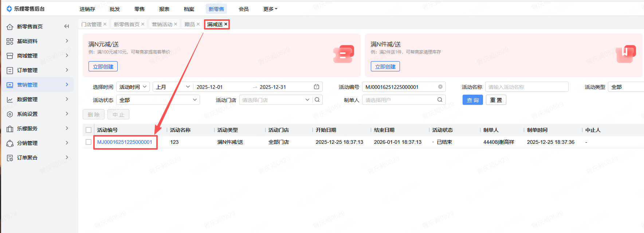The width and height of the screenshot is (644, 233).
Task: Click the 满N元减/送 coupon illustration
Action: [x=344, y=54]
